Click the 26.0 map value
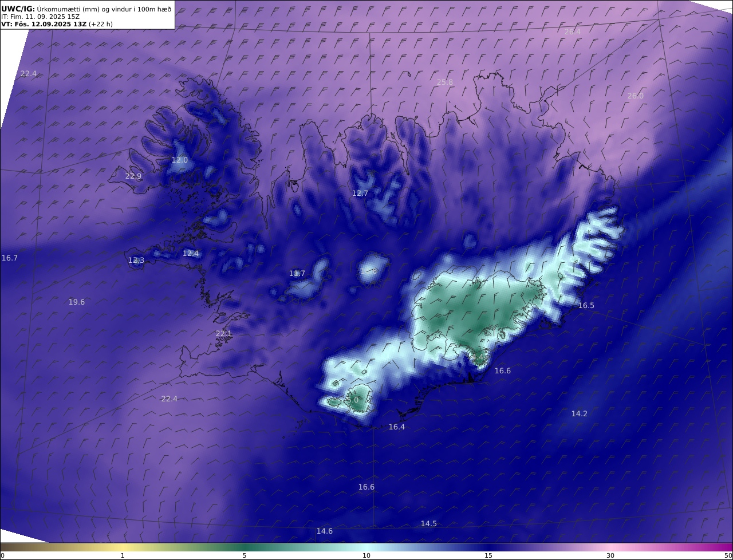This screenshot has height=560, width=733. (635, 96)
